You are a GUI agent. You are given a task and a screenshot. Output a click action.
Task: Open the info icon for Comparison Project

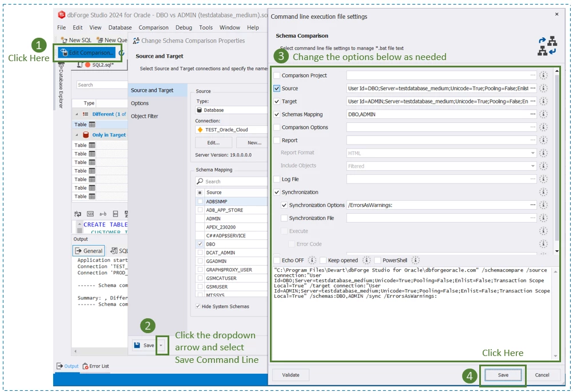[x=543, y=75]
